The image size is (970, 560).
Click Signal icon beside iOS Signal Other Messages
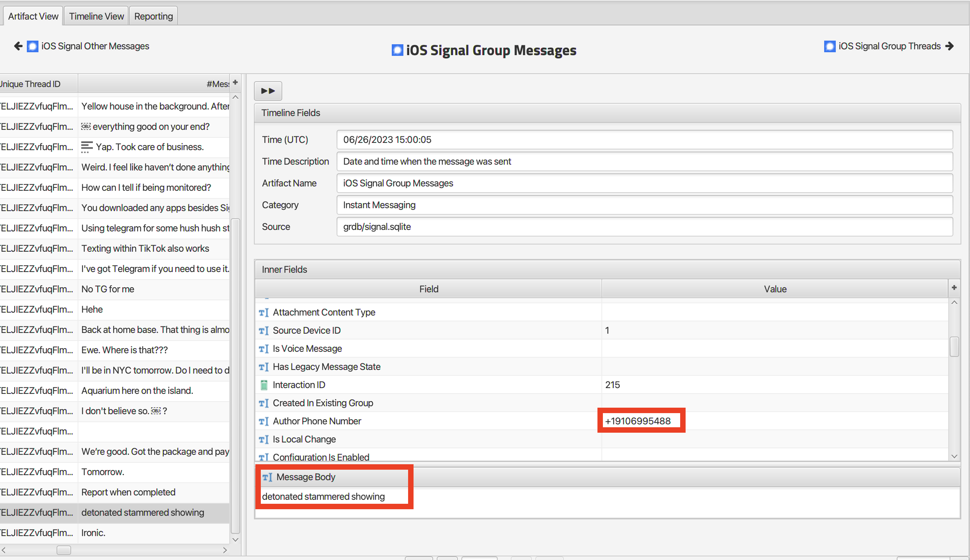(x=32, y=46)
